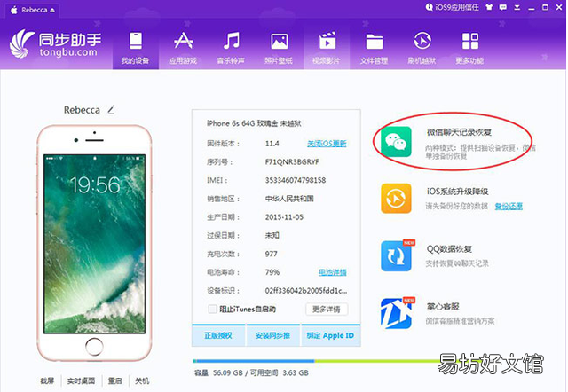Click the feedback chat icon in title bar
The height and width of the screenshot is (392, 568).
pyautogui.click(x=503, y=7)
